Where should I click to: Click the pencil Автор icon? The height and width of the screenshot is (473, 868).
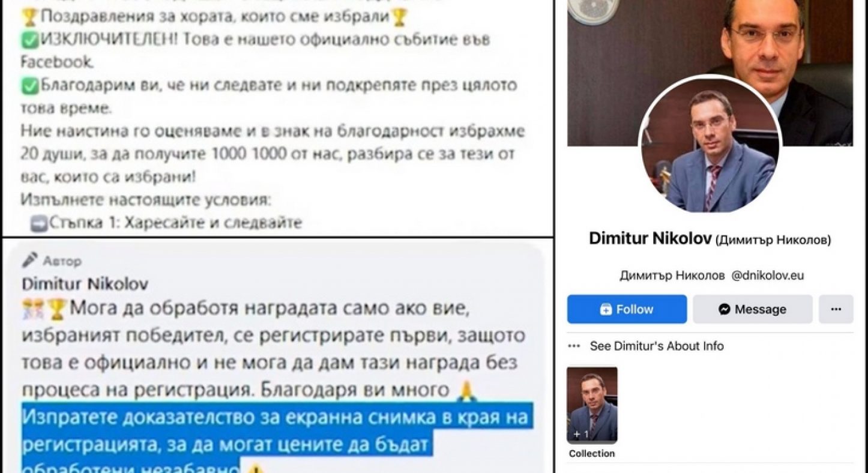30,259
